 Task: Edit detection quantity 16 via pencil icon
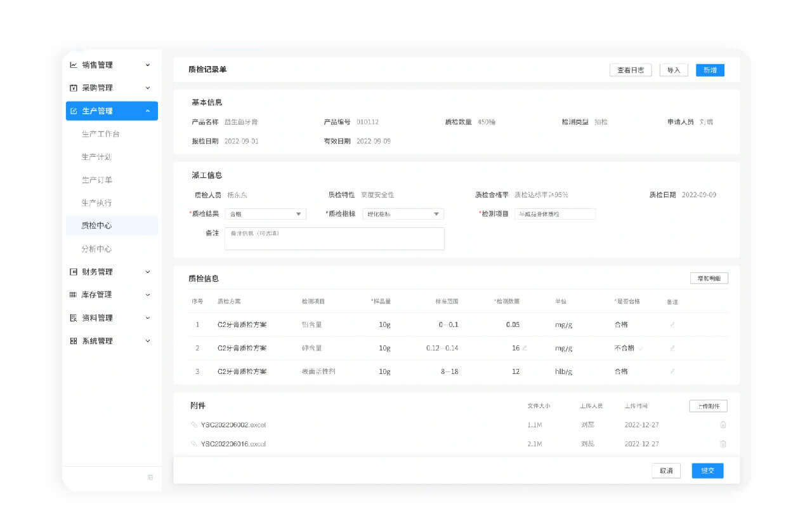pyautogui.click(x=525, y=348)
